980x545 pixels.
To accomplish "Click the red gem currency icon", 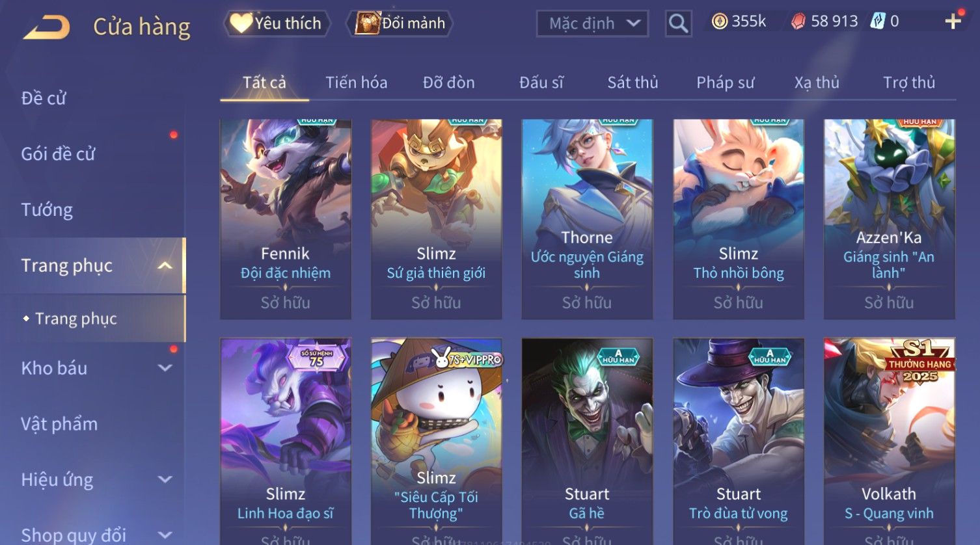I will (798, 22).
